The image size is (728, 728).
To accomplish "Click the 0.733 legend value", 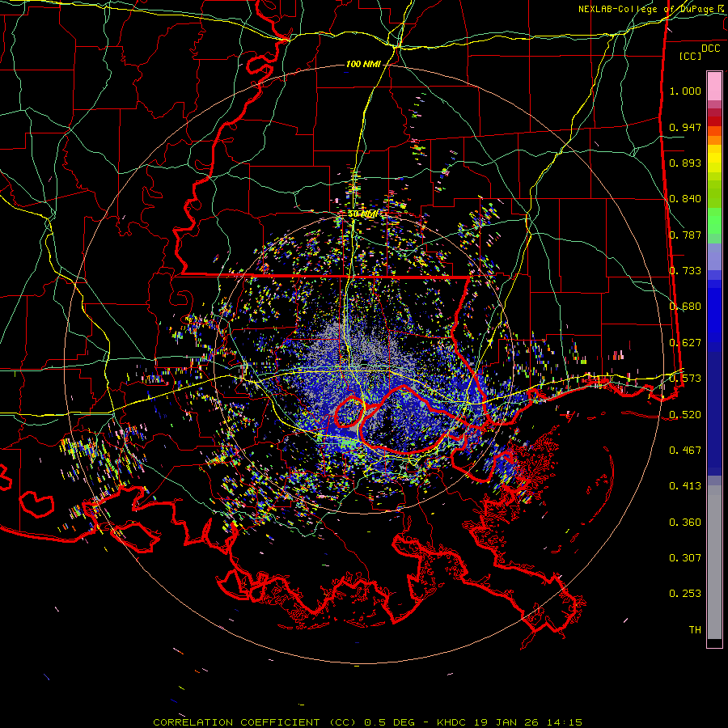I will tap(685, 271).
